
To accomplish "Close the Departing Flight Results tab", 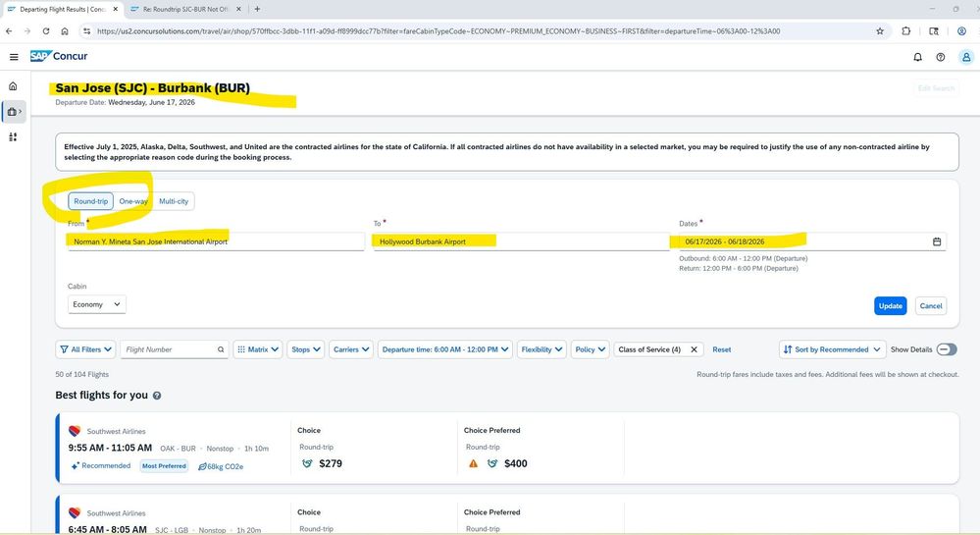I will click(x=115, y=9).
